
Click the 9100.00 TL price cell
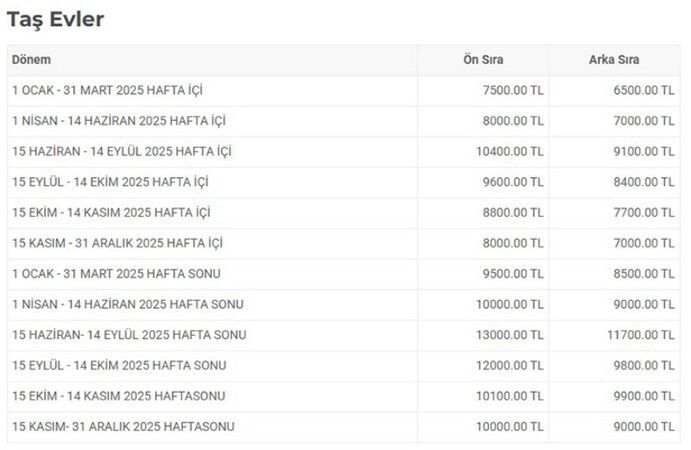(x=644, y=152)
